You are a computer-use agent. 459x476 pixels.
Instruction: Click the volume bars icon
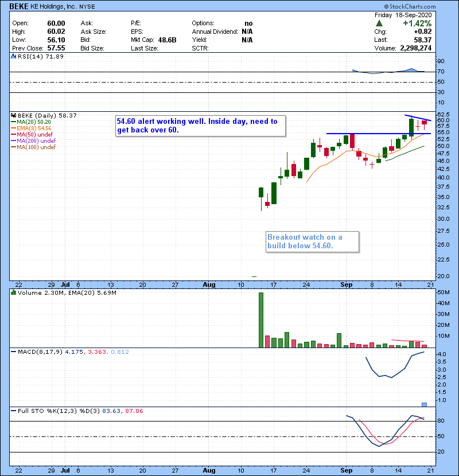pos(13,292)
